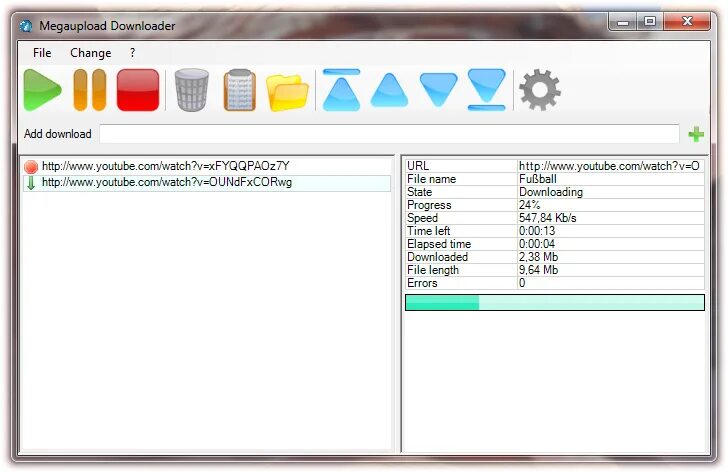Delete selected download with trash can icon
Image resolution: width=728 pixels, height=473 pixels.
pos(191,90)
